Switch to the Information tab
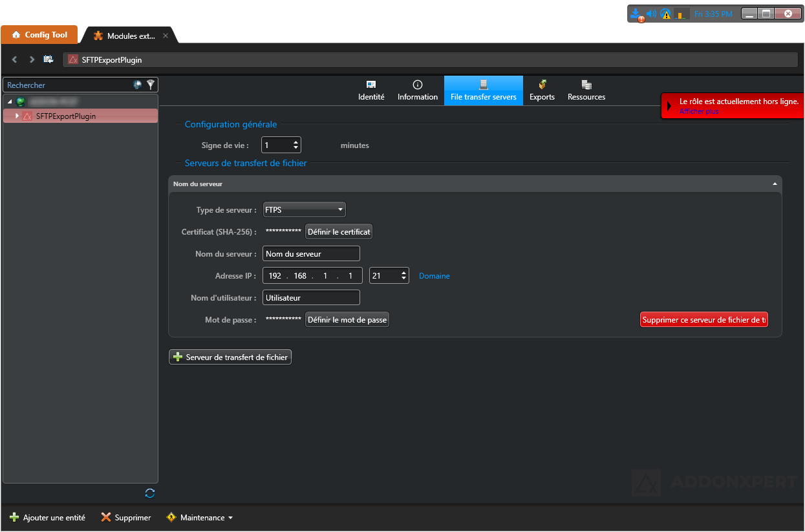This screenshot has width=805, height=532. click(418, 90)
